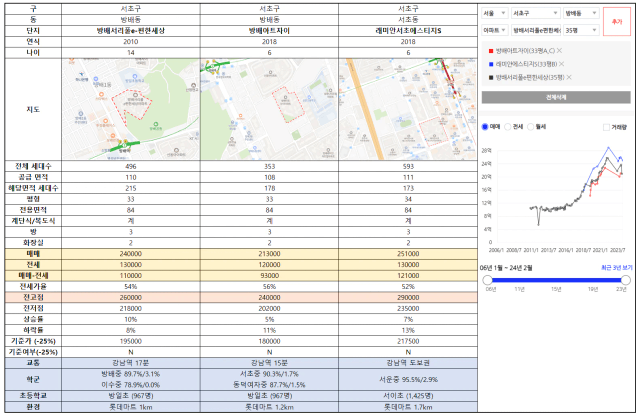Viewport: 640px width, 416px height.
Task: Click the 강남역 도보권 transit cell
Action: [408, 363]
